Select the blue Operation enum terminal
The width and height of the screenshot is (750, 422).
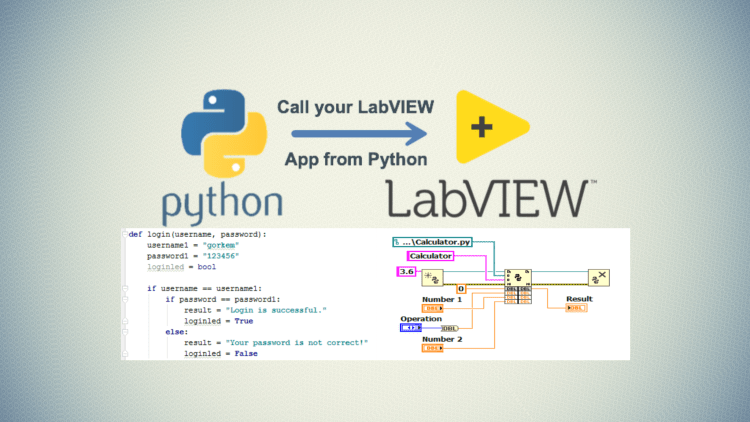(x=411, y=328)
